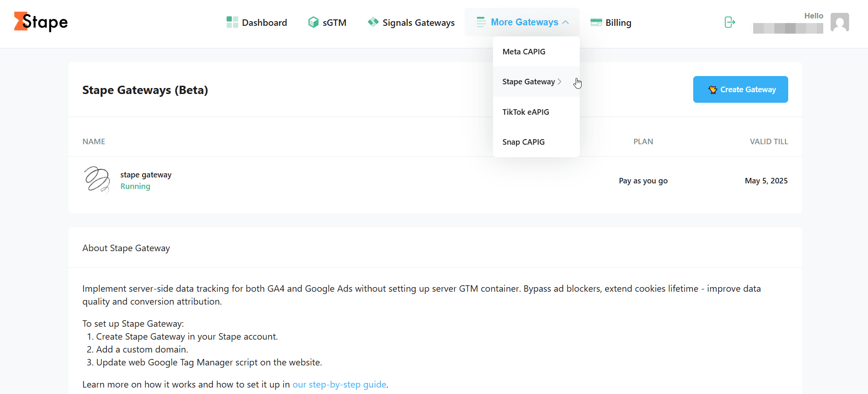Click the About Stape Gateway heading
This screenshot has height=394, width=868.
coord(126,248)
